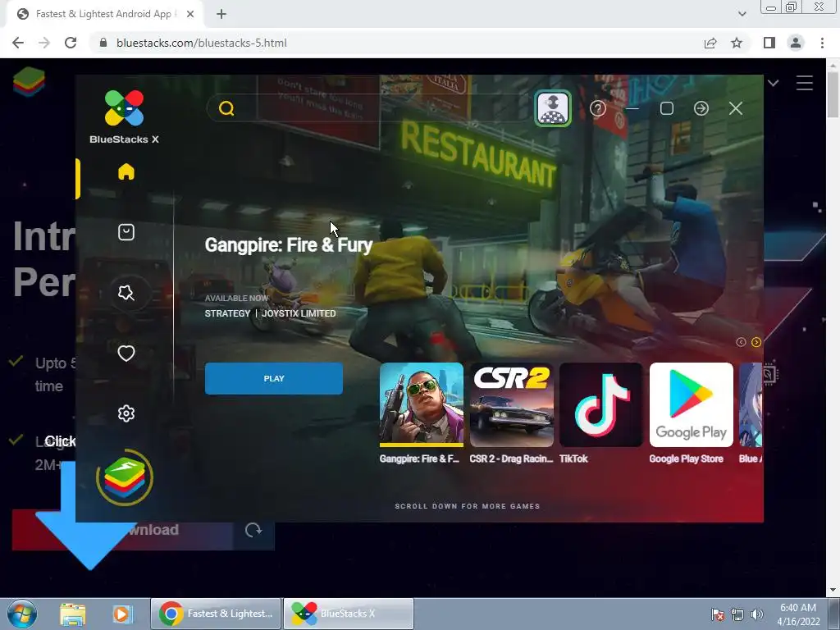The image size is (840, 630).
Task: Select the Fastest & Lightest Android App tab
Action: tap(105, 15)
